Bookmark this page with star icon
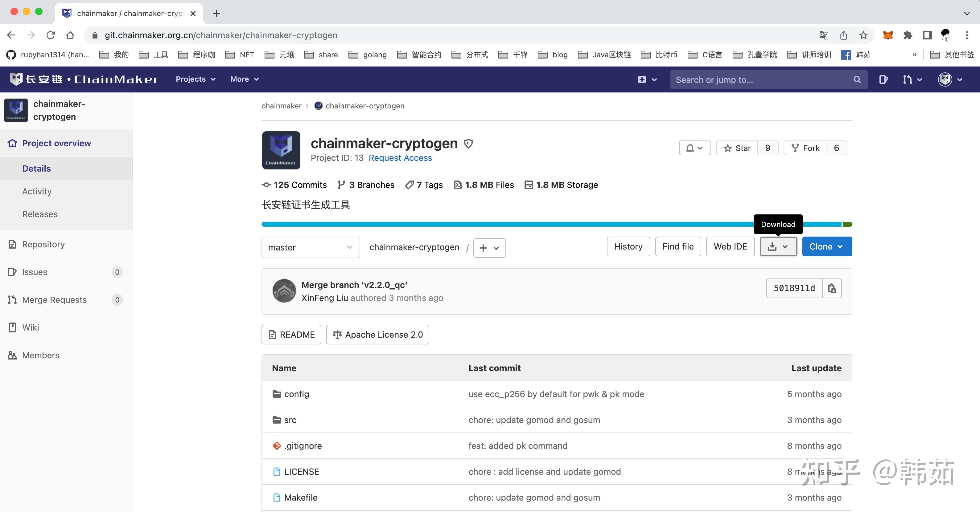Viewport: 980px width, 512px height. [863, 35]
